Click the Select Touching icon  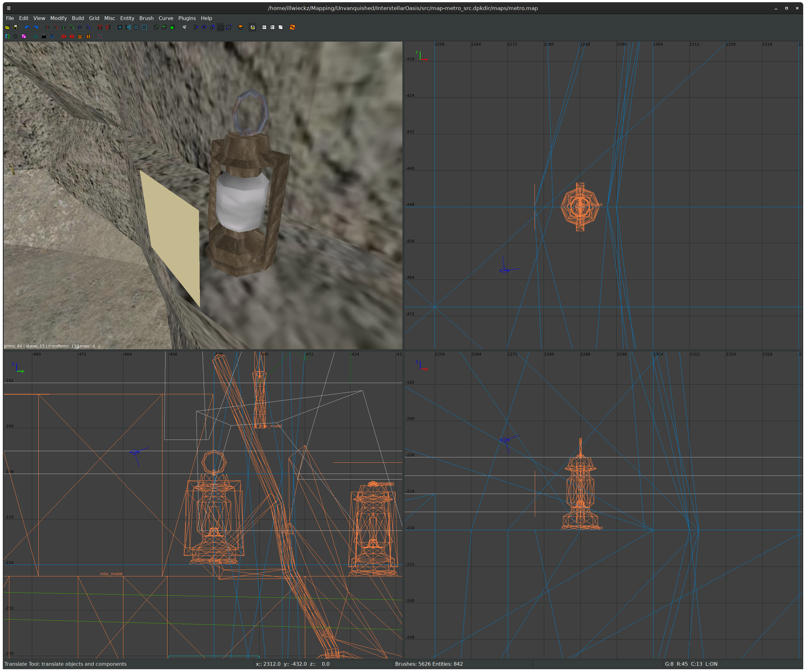coord(128,27)
